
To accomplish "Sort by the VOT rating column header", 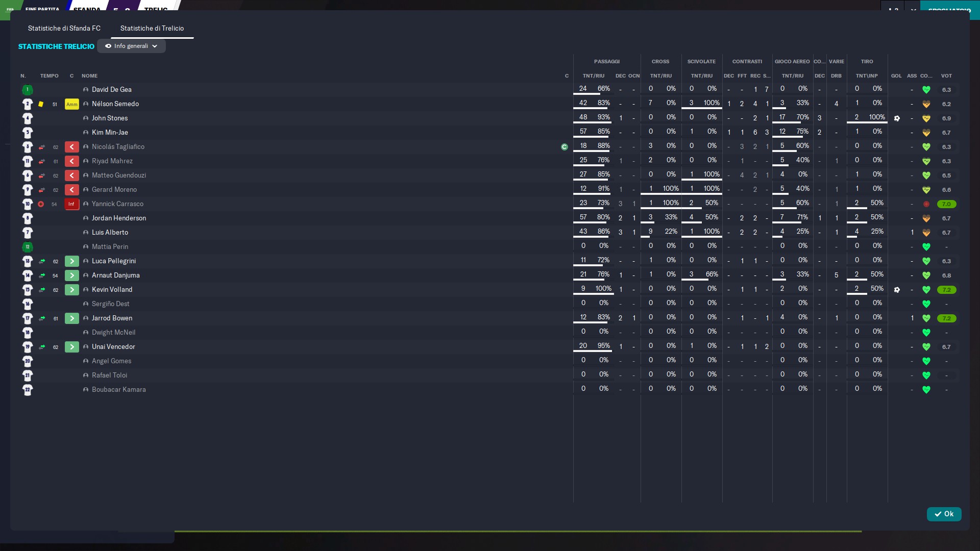I will tap(946, 76).
